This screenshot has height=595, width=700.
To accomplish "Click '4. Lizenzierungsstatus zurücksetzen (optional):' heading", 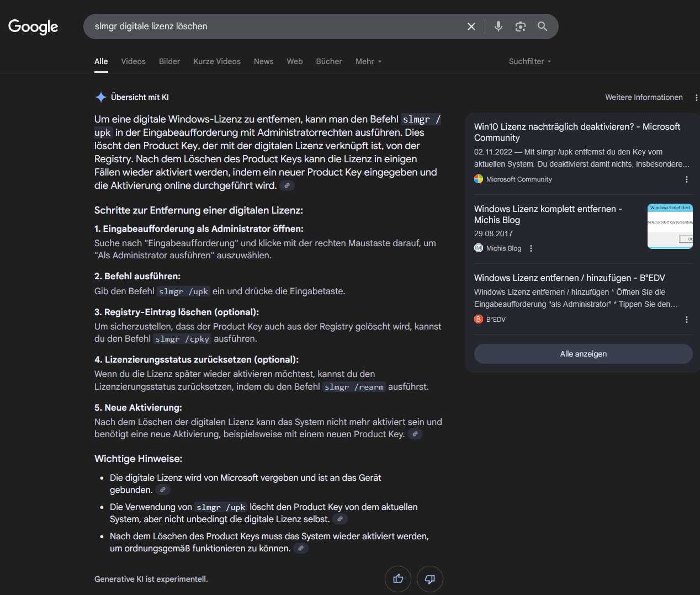I will [x=197, y=360].
